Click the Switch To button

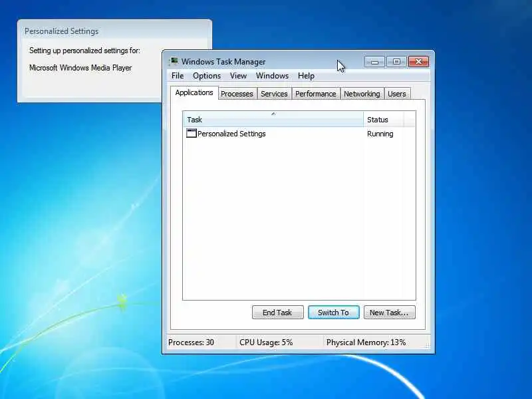click(x=334, y=313)
